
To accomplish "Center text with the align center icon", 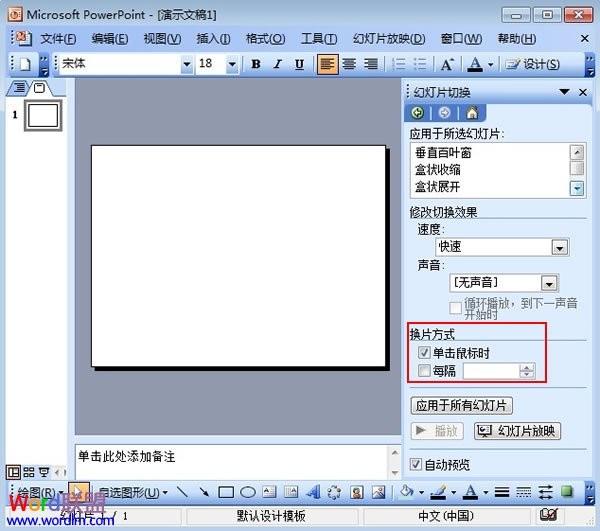I will [x=349, y=64].
